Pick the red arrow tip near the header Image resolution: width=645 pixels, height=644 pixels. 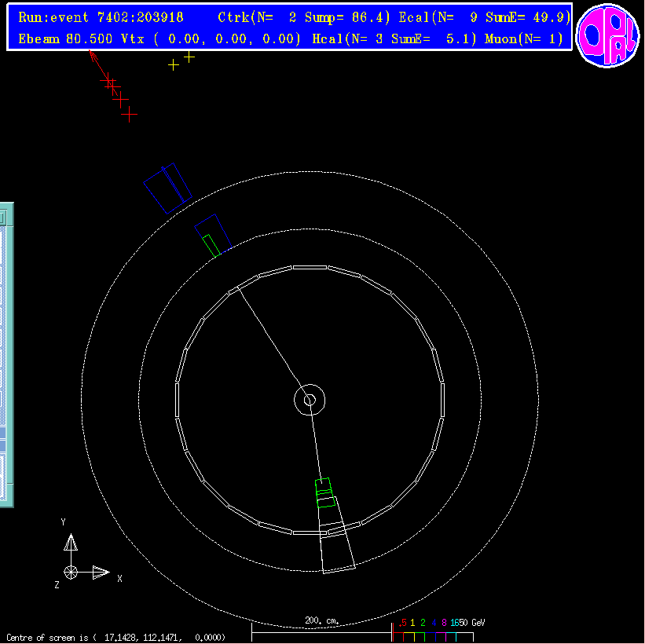click(x=91, y=53)
